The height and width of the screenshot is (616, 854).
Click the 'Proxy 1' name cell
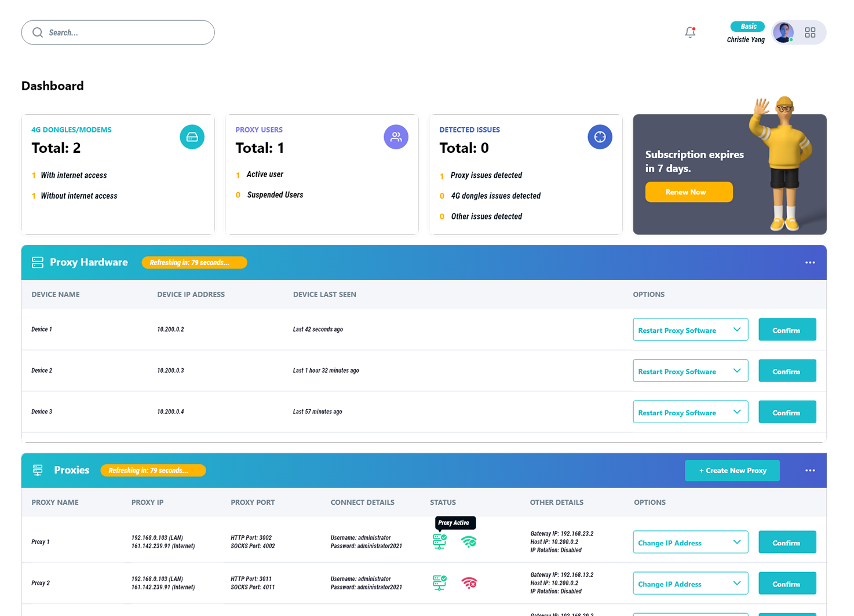[x=41, y=542]
